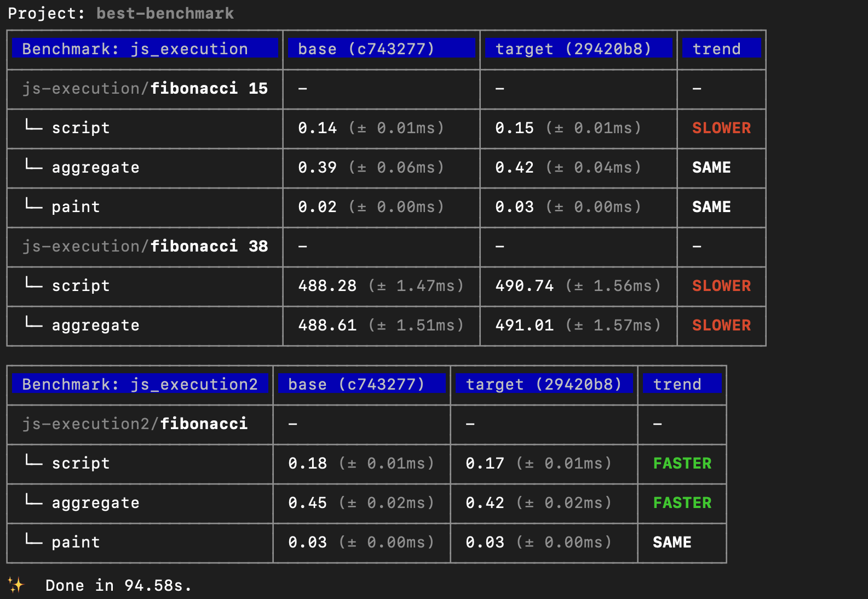Click base value 488.28 (± 1.47ms)
Image resolution: width=868 pixels, height=599 pixels.
381,286
